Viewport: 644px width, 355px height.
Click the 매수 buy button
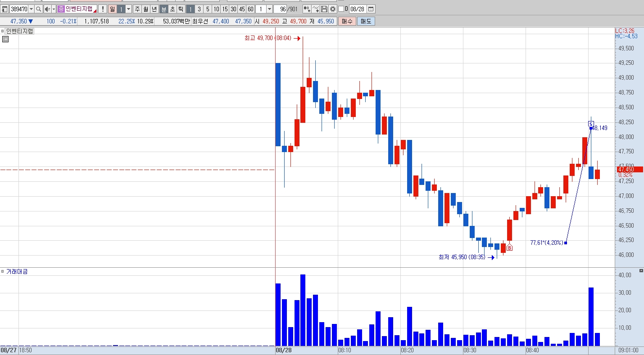[347, 21]
